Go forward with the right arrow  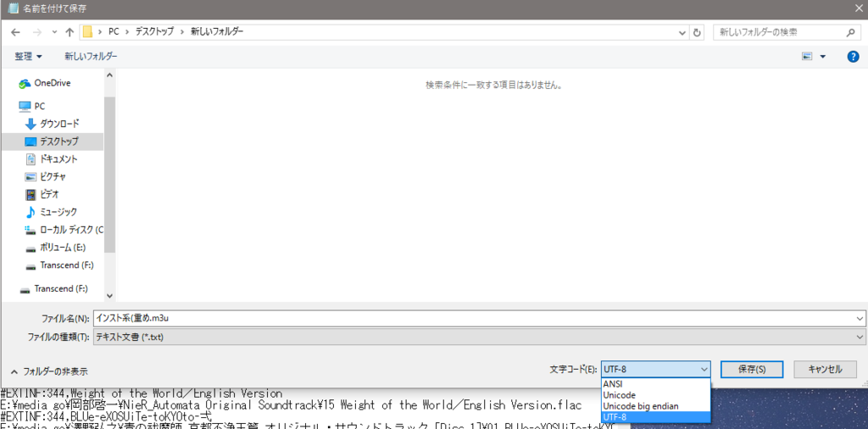click(36, 32)
